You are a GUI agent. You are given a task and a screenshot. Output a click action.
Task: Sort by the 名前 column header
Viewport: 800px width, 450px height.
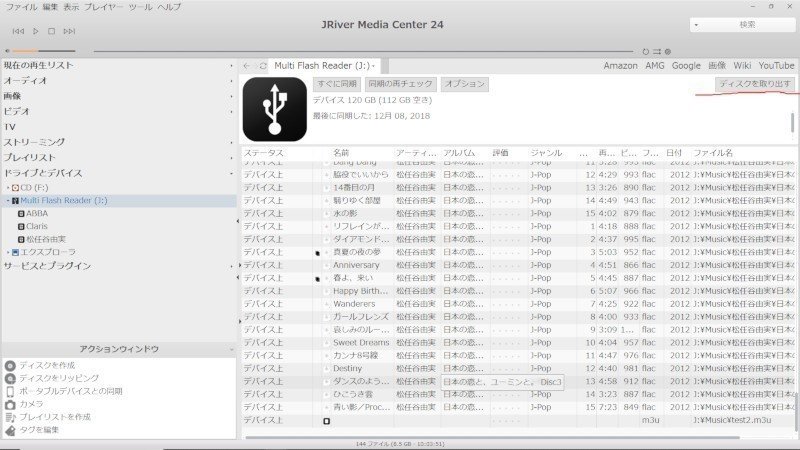[341, 153]
